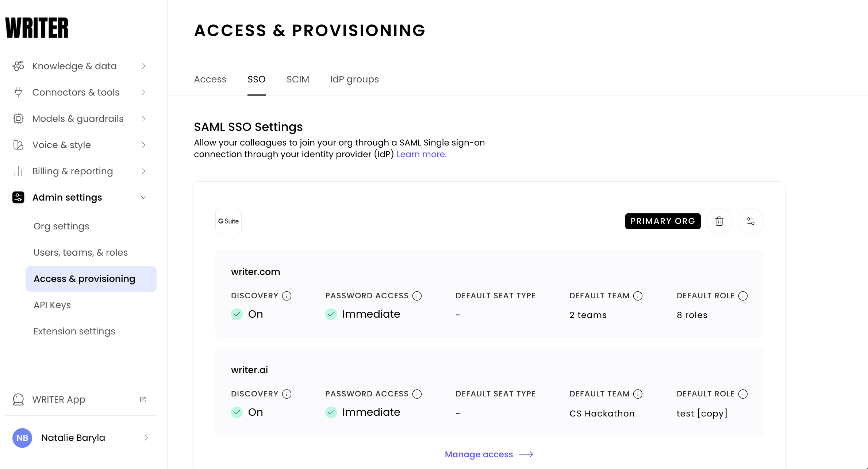Click Password Access info icon under writer.ai
The image size is (868, 469).
pyautogui.click(x=417, y=394)
